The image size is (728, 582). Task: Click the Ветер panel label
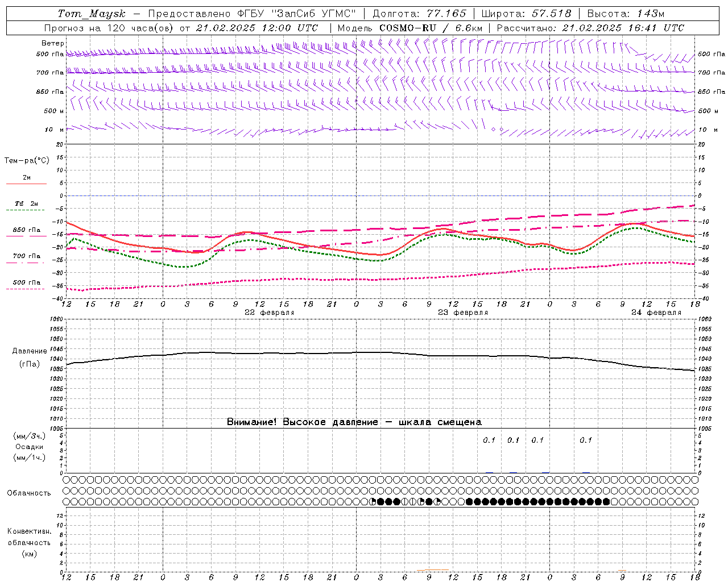click(53, 43)
